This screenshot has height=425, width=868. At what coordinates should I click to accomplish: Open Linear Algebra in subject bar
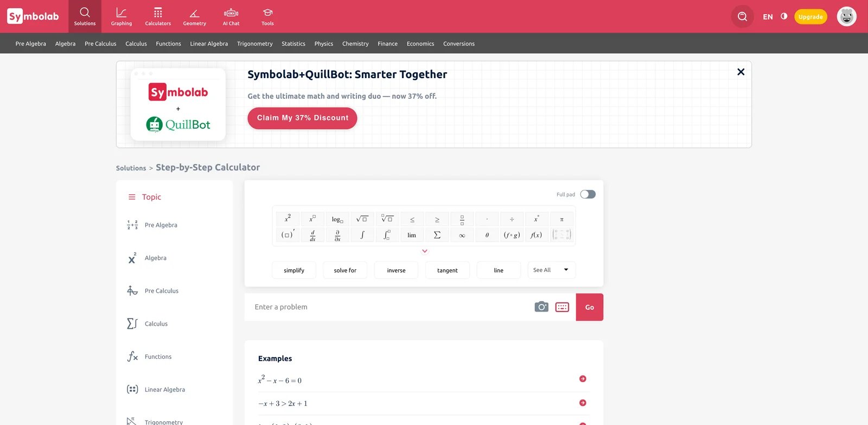209,43
